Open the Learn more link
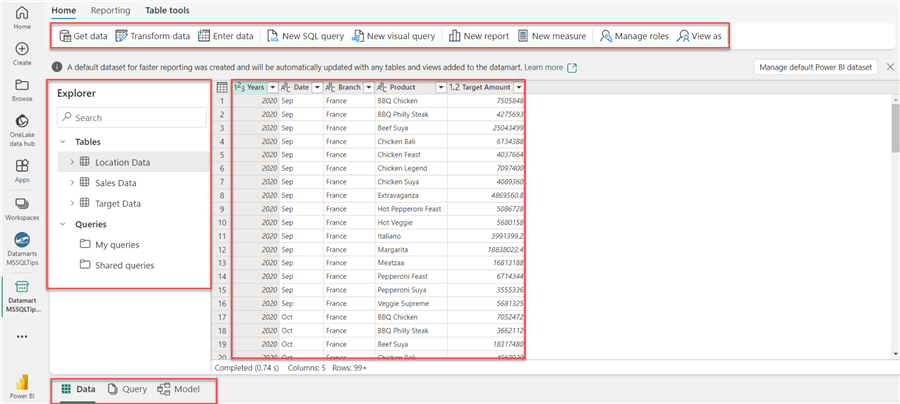Viewport: 900px width, 404px height. click(x=544, y=67)
